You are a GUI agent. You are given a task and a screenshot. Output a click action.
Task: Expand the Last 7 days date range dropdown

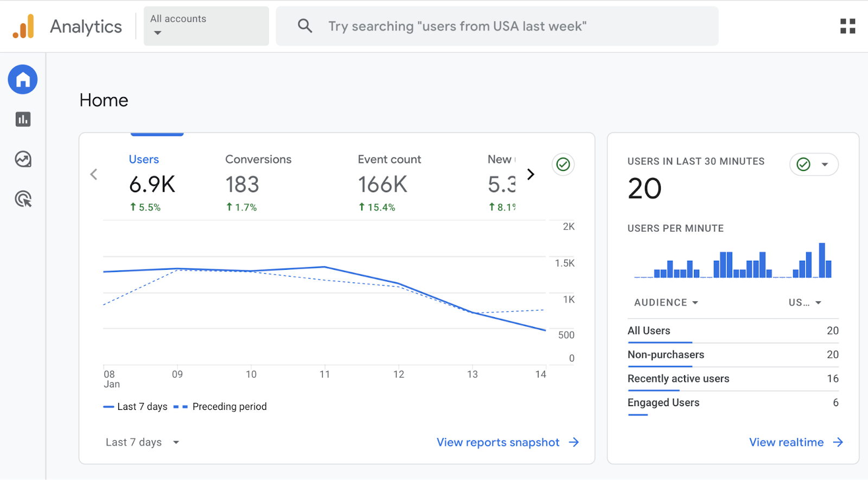[x=142, y=443]
